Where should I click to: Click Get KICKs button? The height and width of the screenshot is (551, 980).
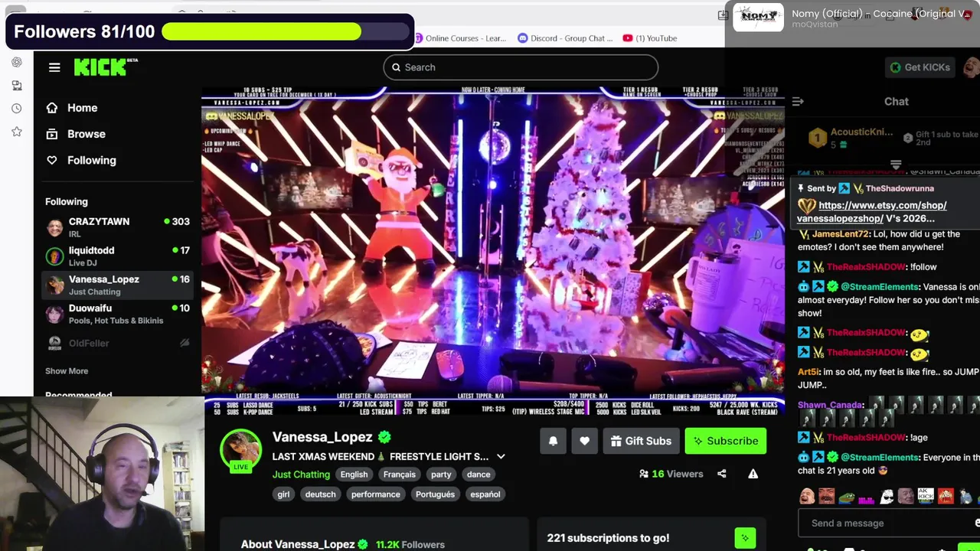click(919, 67)
